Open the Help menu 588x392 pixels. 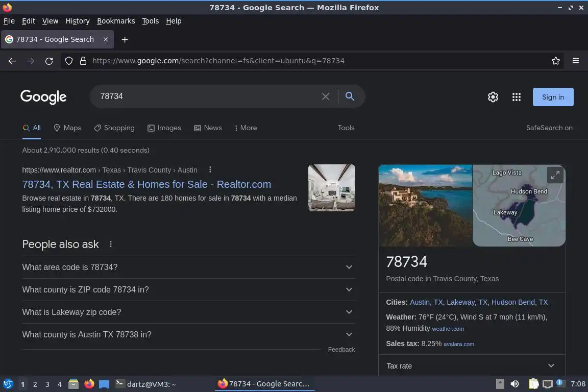pyautogui.click(x=174, y=21)
